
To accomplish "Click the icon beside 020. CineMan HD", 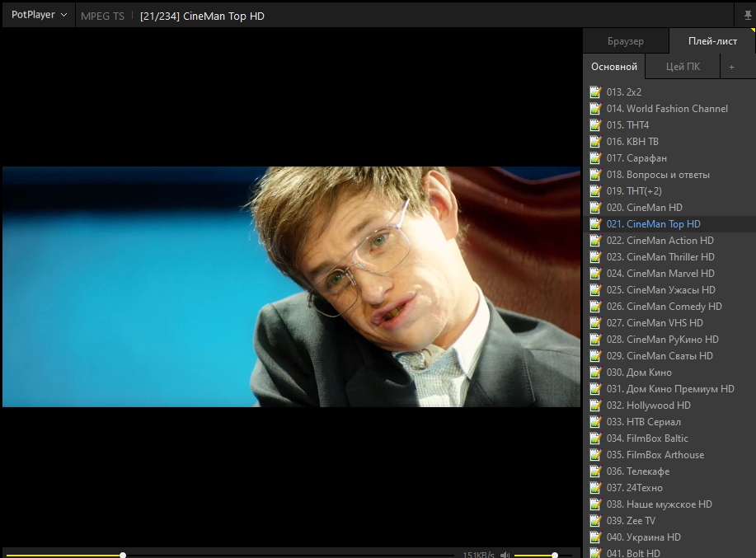I will coord(596,207).
